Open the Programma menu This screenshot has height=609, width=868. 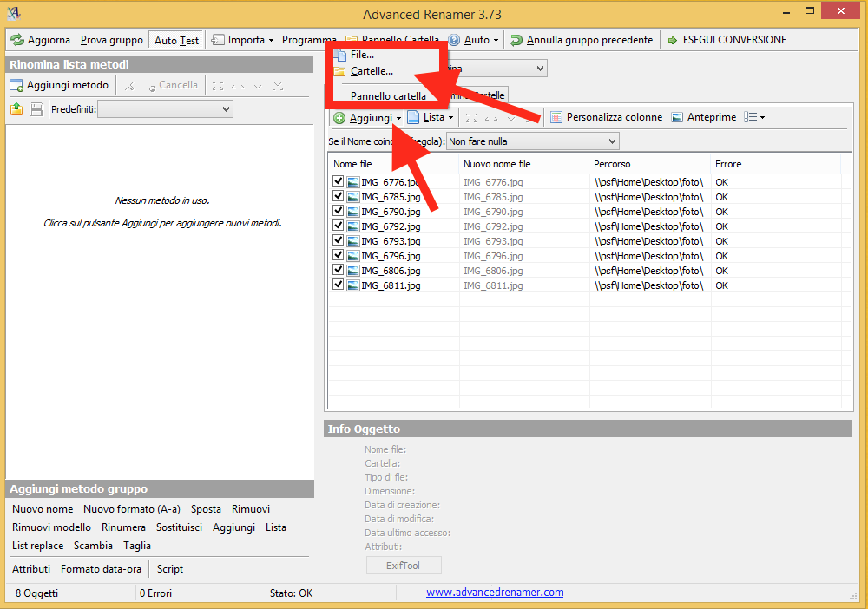pyautogui.click(x=309, y=40)
